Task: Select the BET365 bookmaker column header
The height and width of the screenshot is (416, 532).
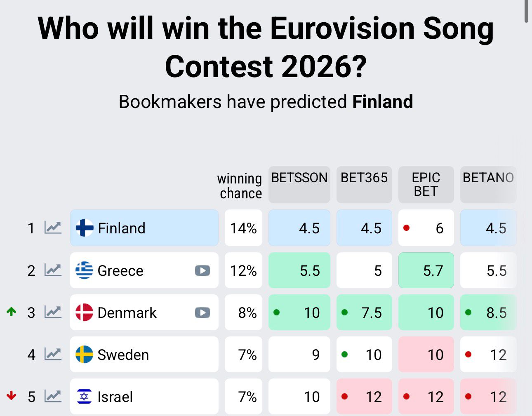Action: [364, 184]
